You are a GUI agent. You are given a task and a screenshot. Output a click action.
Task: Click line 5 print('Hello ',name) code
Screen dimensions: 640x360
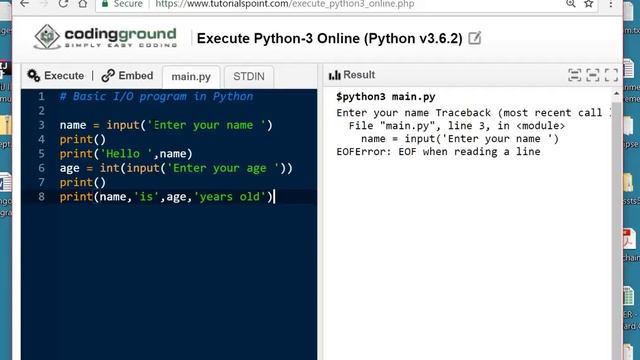(x=126, y=153)
